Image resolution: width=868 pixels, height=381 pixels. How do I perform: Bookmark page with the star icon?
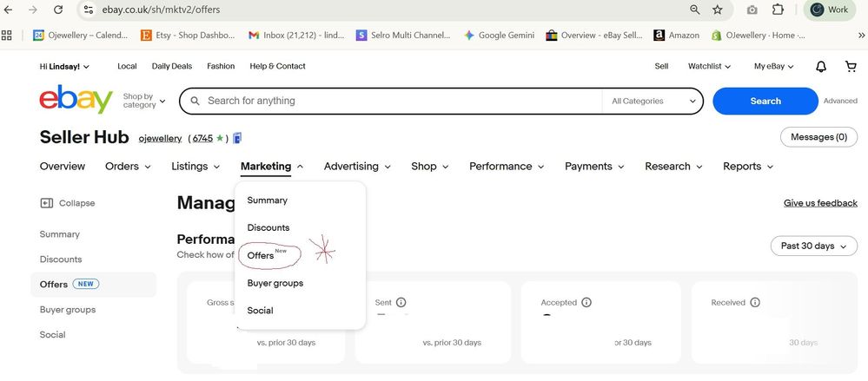(718, 10)
